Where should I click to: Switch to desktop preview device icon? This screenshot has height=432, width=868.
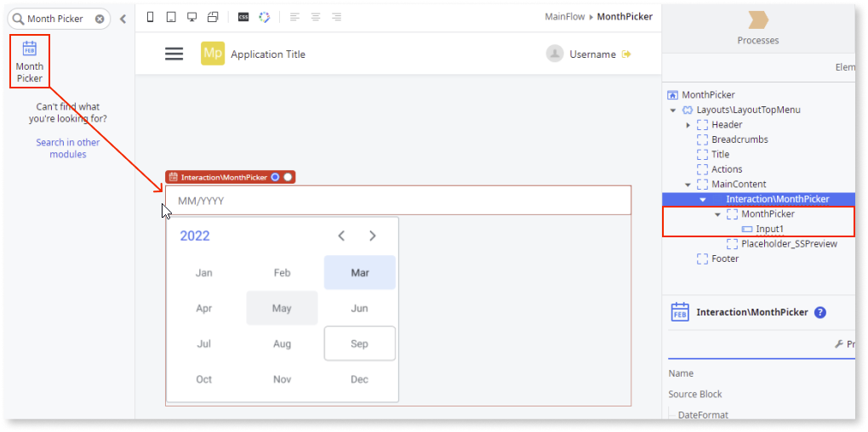[191, 17]
